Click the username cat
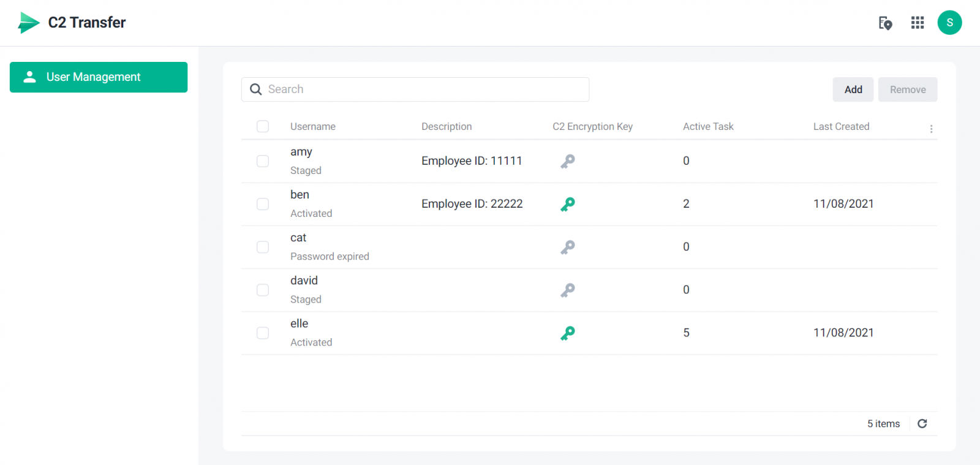The width and height of the screenshot is (980, 465). coord(298,238)
